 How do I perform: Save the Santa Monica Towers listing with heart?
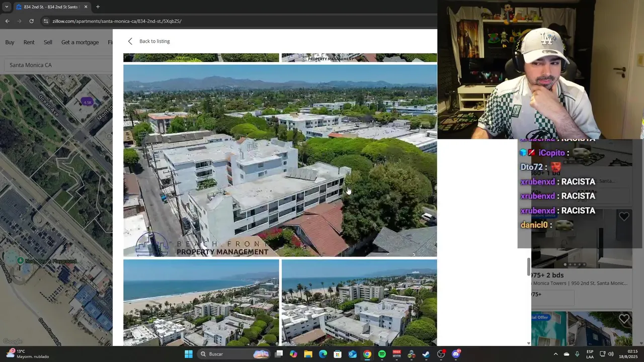click(624, 217)
